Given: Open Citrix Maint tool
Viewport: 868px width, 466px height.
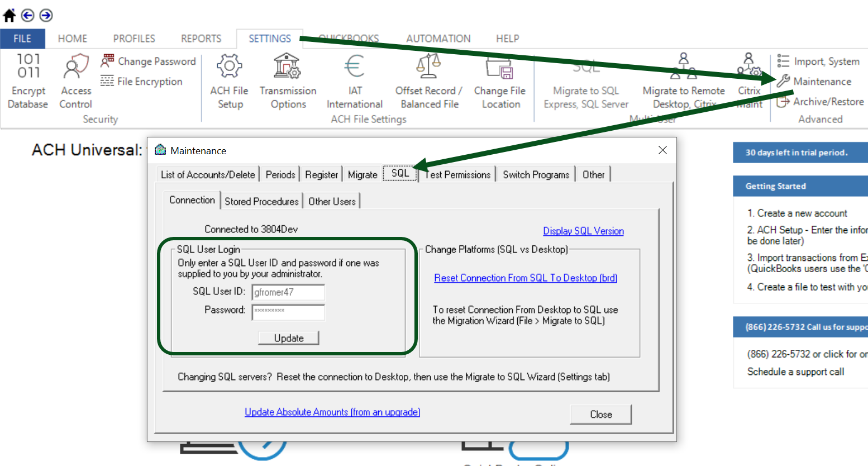Looking at the screenshot, I should [749, 81].
